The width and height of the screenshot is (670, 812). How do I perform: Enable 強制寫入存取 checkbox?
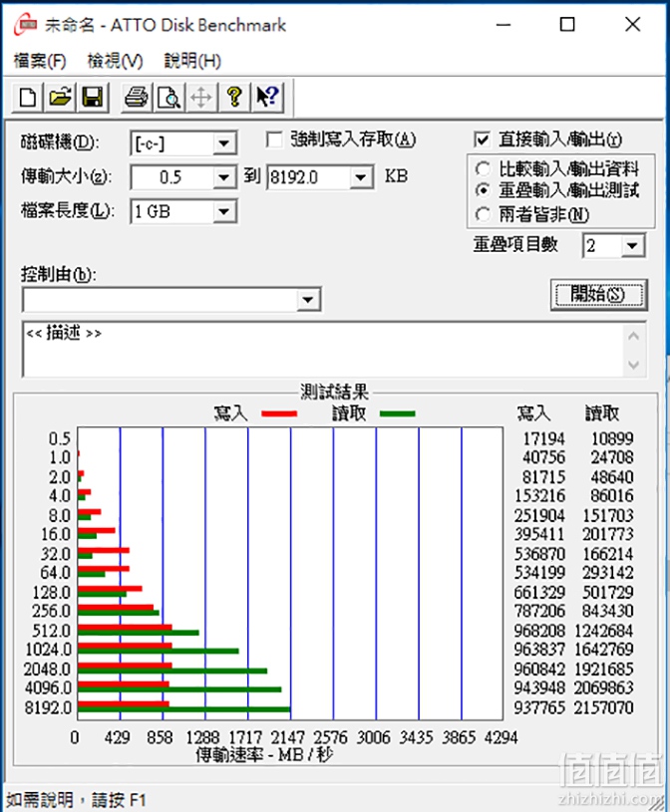coord(274,139)
